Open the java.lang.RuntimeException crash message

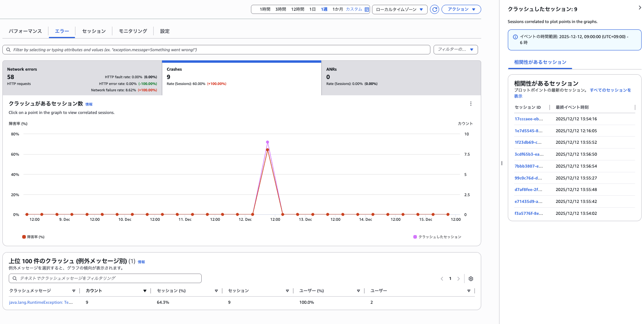pyautogui.click(x=41, y=303)
